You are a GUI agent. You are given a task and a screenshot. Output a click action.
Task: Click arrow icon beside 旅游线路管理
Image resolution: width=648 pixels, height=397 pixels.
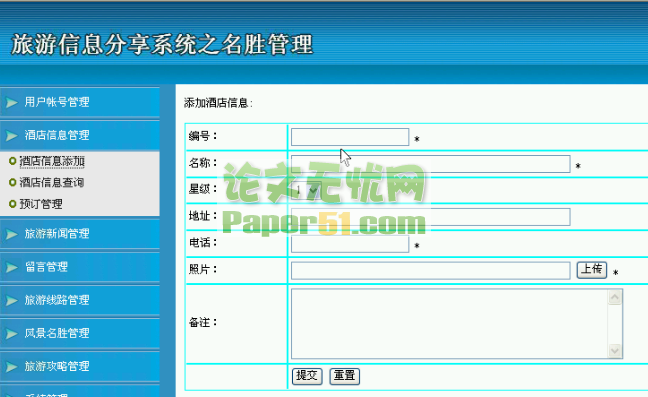click(x=12, y=300)
